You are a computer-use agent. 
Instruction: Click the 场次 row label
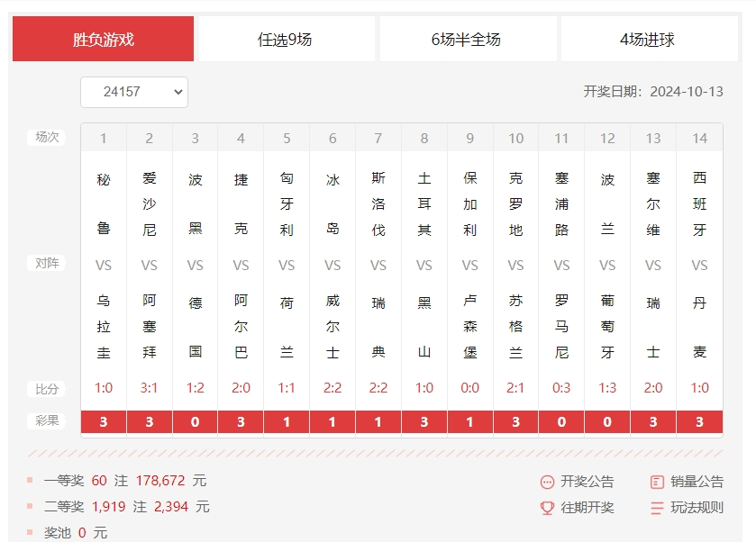pyautogui.click(x=47, y=137)
